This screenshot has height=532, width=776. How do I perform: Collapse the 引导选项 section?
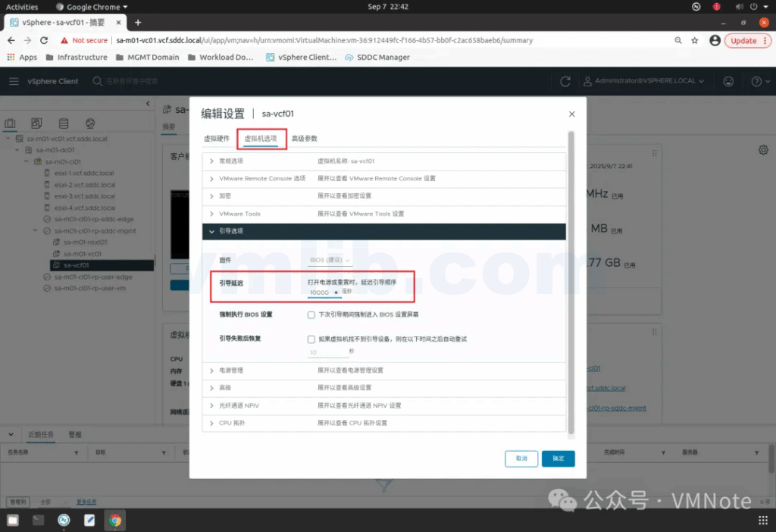pos(212,231)
